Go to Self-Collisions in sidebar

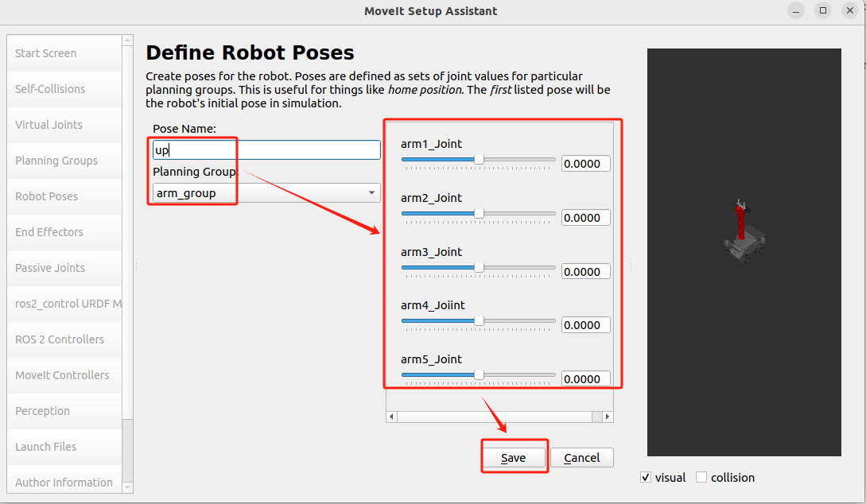(x=64, y=89)
